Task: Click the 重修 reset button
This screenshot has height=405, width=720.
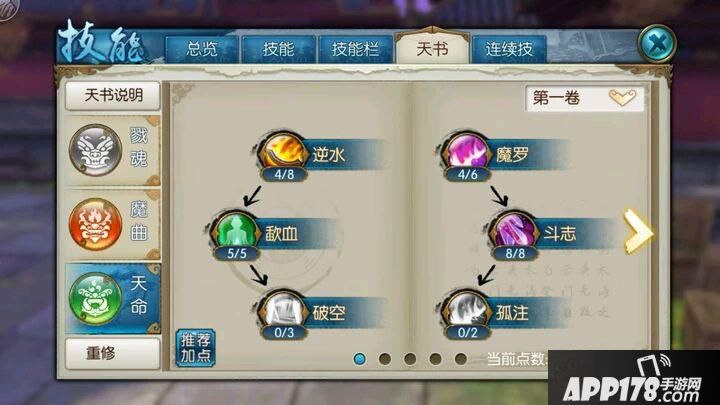Action: click(113, 353)
